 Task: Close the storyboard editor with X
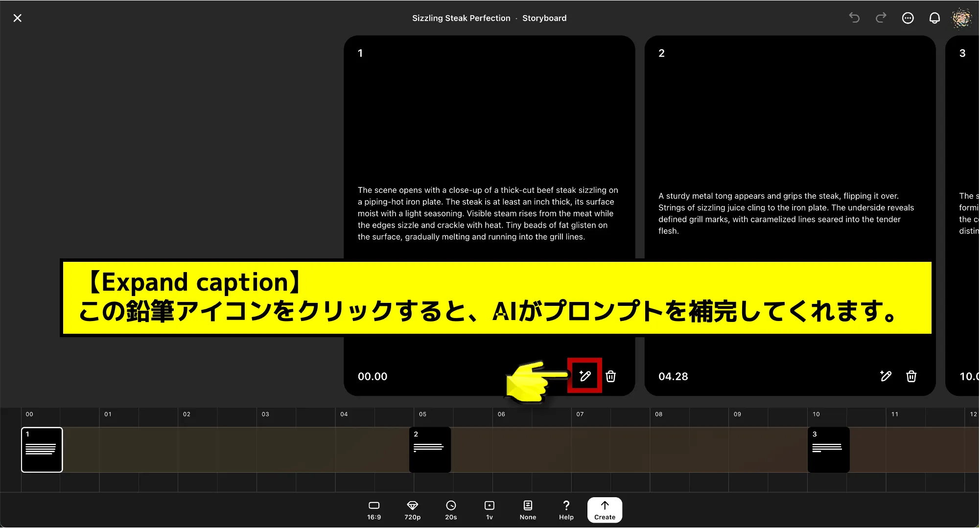pyautogui.click(x=18, y=18)
